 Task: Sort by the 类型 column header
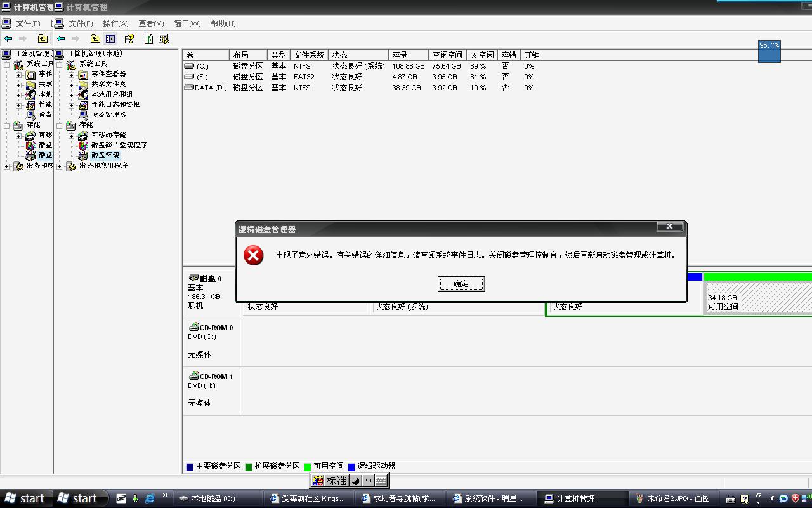[x=279, y=55]
